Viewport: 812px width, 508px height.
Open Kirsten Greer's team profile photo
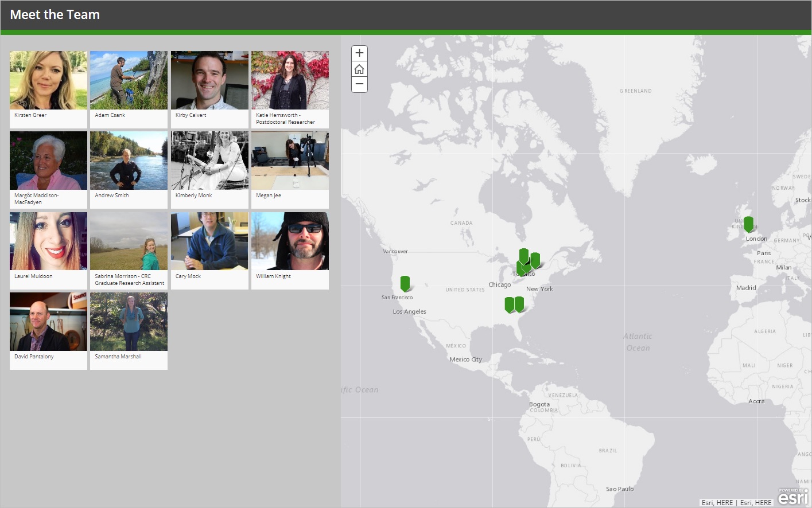(x=48, y=80)
